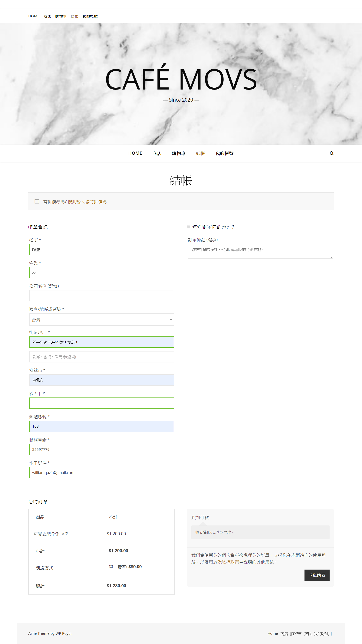Click the enter coupon code link
Viewport: 362px width, 644px height.
point(87,201)
